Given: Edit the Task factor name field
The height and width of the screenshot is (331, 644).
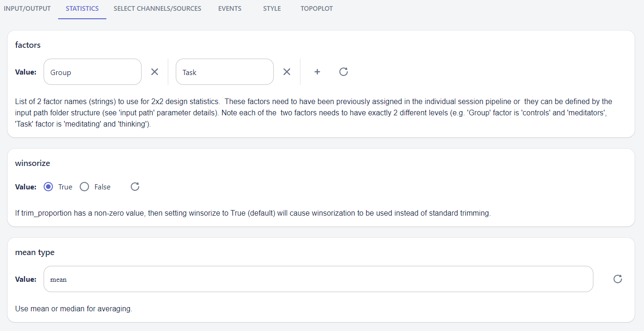Looking at the screenshot, I should point(225,72).
